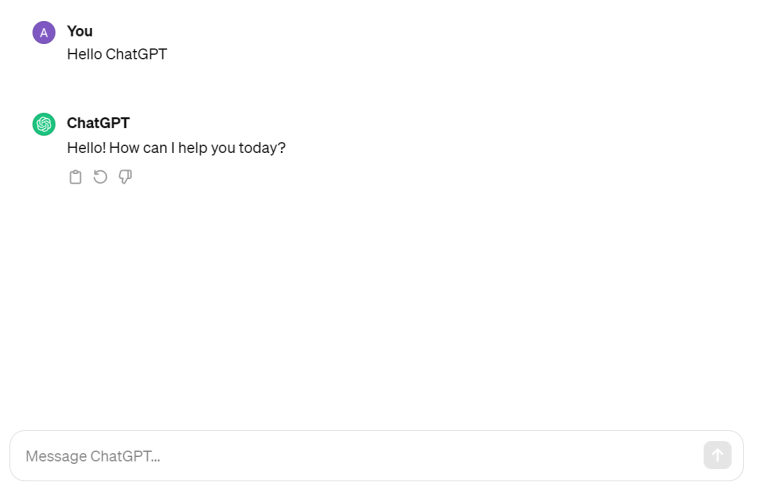Click the green ChatGPT logo avatar
Screen dimensions: 768x485
(44, 124)
